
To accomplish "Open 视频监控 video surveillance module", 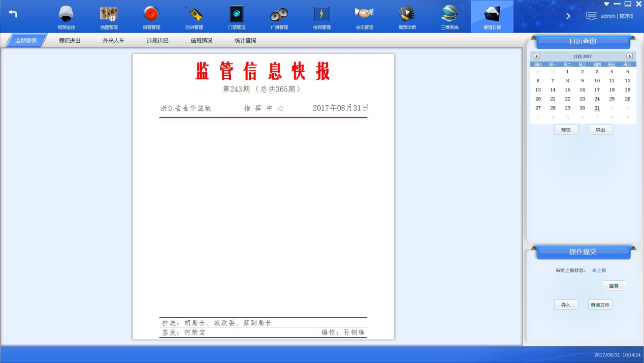I will click(x=66, y=17).
